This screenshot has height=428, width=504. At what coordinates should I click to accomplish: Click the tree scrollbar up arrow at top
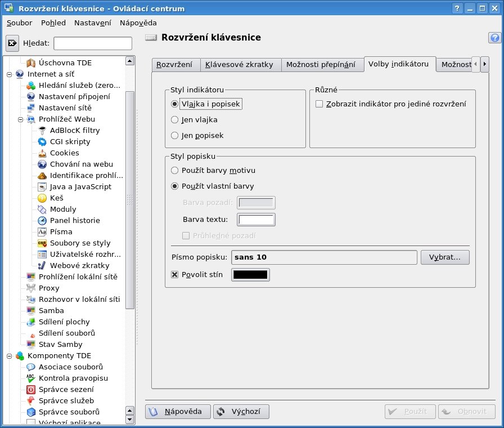pyautogui.click(x=130, y=61)
